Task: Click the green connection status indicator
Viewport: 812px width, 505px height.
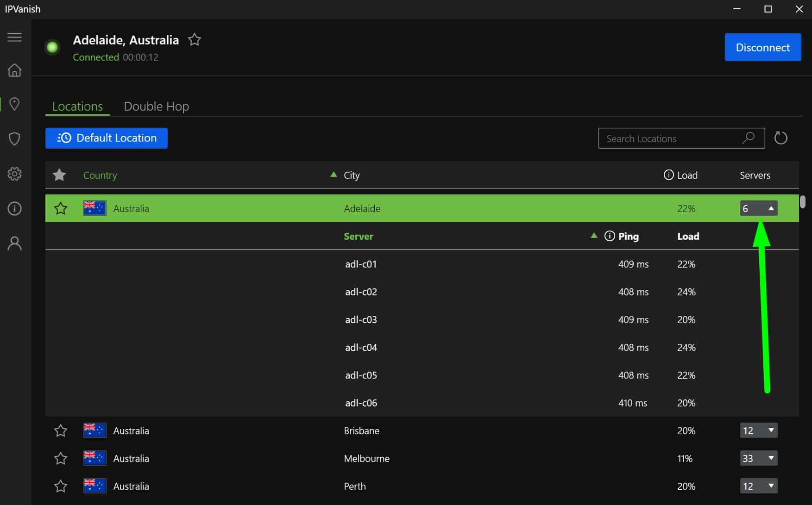Action: [52, 47]
